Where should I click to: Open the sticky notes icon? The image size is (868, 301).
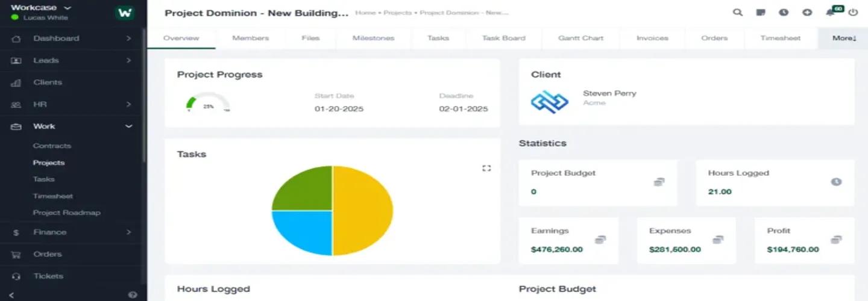pos(761,12)
